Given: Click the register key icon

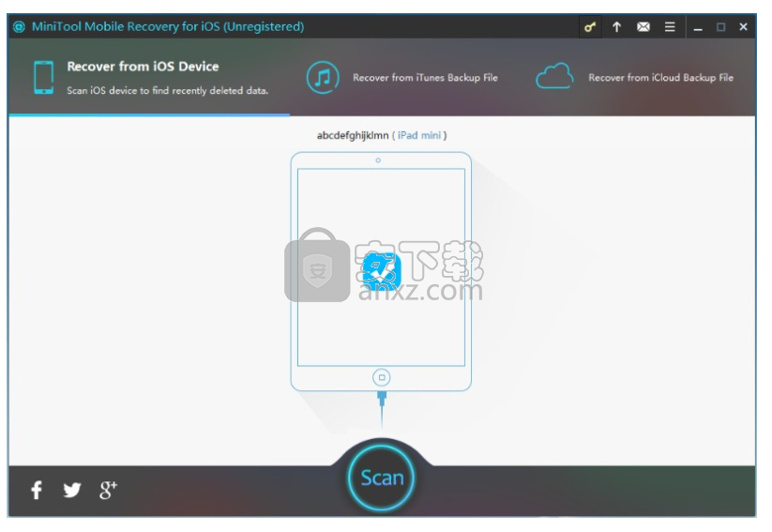Looking at the screenshot, I should [x=590, y=27].
